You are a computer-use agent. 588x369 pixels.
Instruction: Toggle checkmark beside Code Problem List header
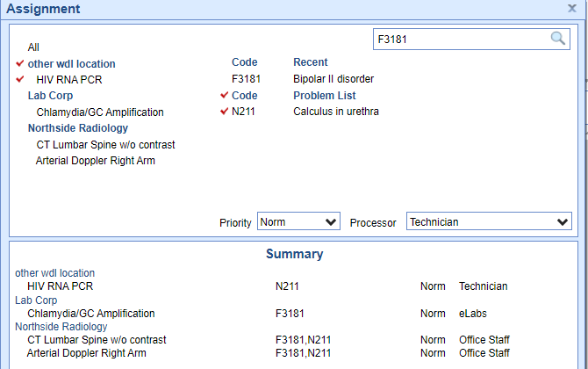click(x=225, y=95)
